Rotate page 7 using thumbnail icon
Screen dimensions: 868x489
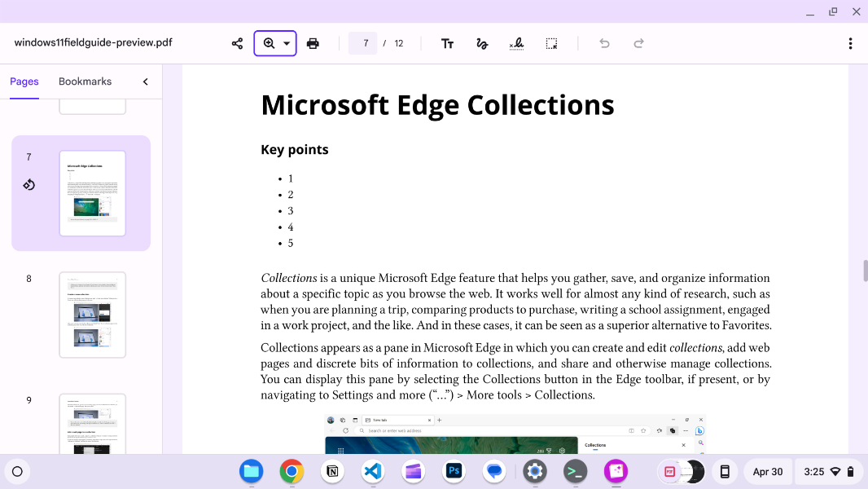click(28, 185)
